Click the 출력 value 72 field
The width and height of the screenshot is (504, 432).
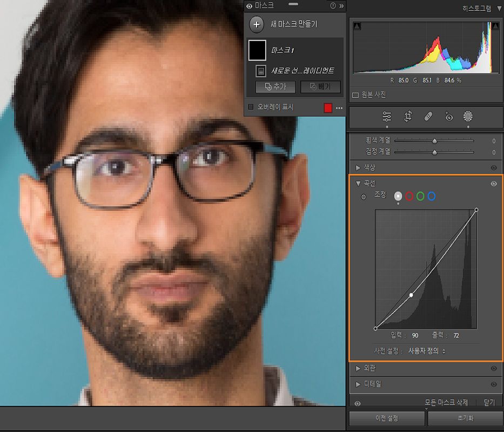click(x=456, y=335)
